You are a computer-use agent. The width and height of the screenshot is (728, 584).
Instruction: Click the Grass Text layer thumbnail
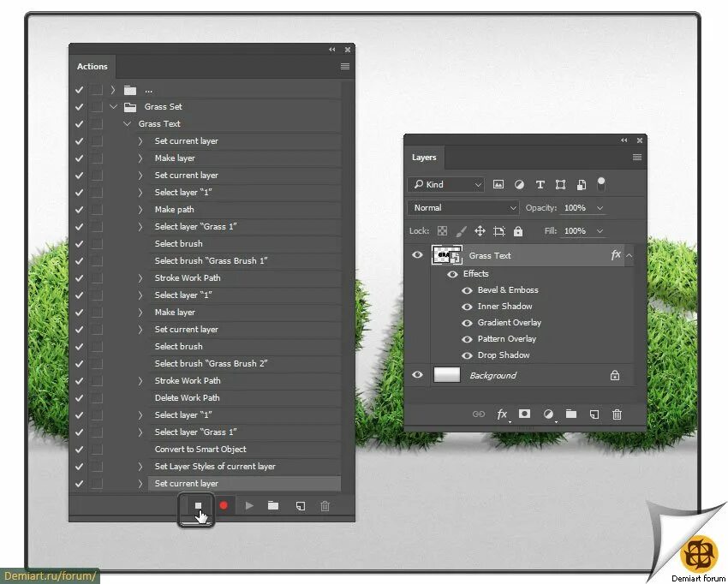[x=446, y=255]
